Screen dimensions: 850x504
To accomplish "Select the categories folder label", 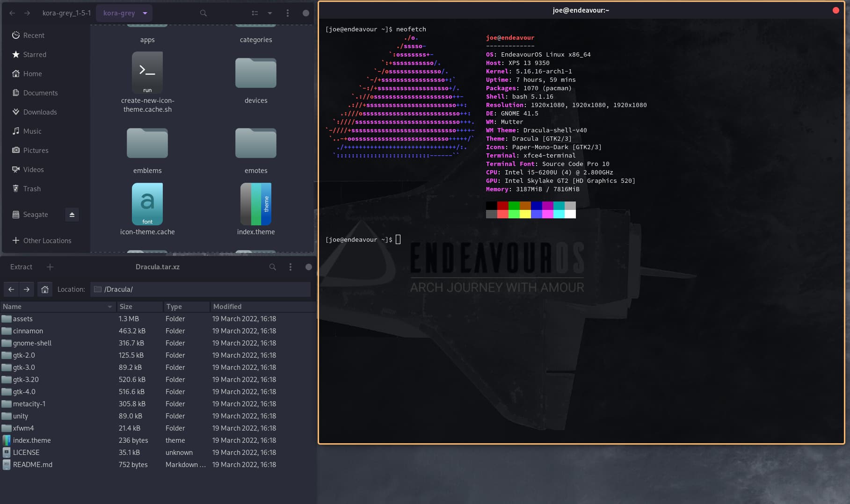I will point(256,40).
